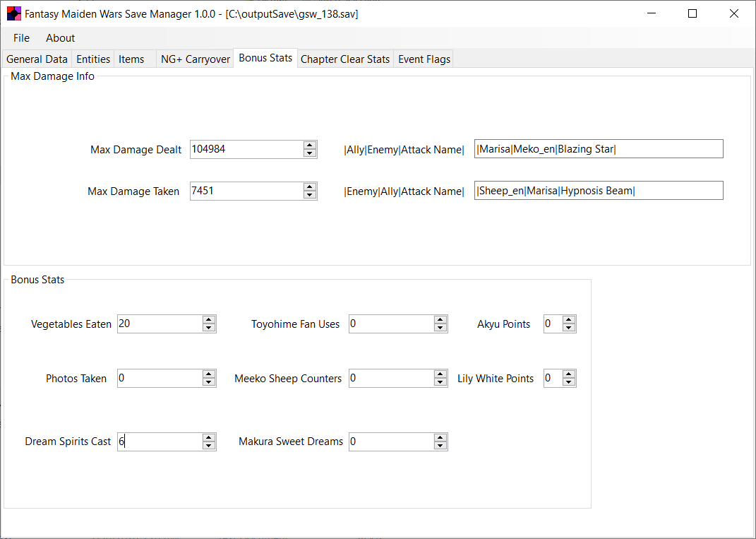Increase Lily White Points with up arrow

[569, 374]
